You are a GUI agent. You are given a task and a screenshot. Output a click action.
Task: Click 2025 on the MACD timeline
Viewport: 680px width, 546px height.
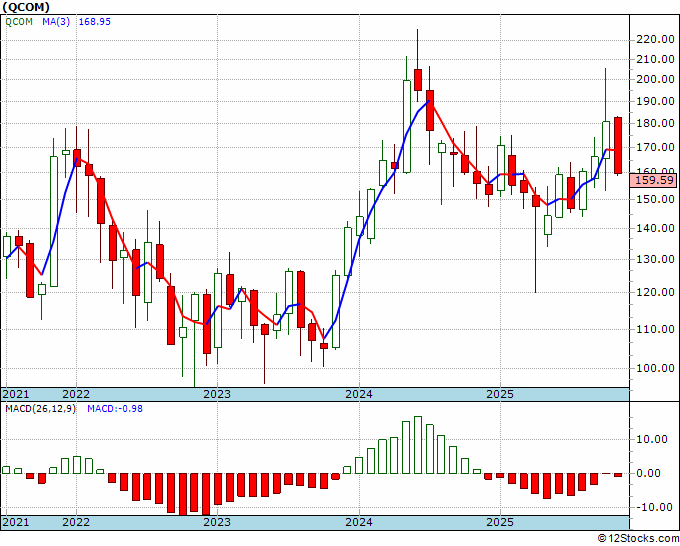[x=500, y=522]
